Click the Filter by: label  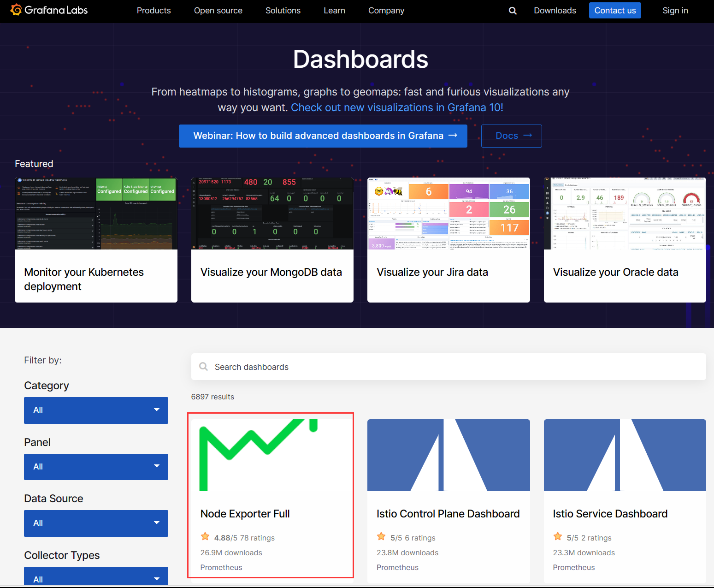[43, 360]
